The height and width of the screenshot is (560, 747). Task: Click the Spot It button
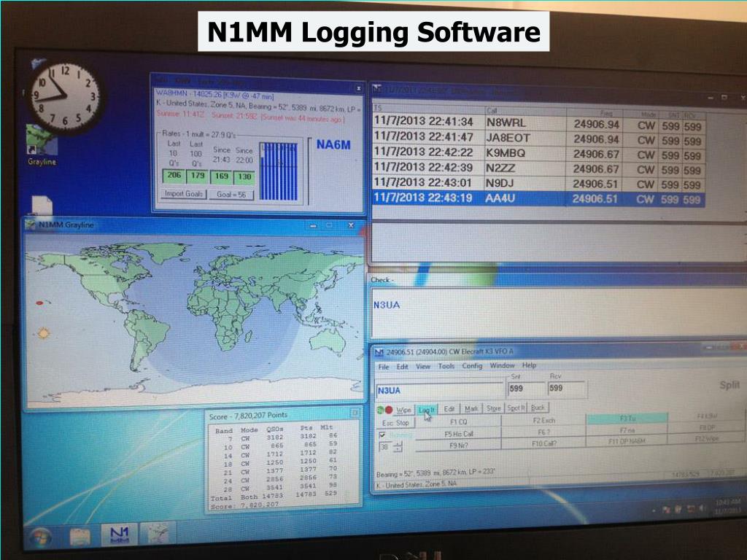point(516,408)
